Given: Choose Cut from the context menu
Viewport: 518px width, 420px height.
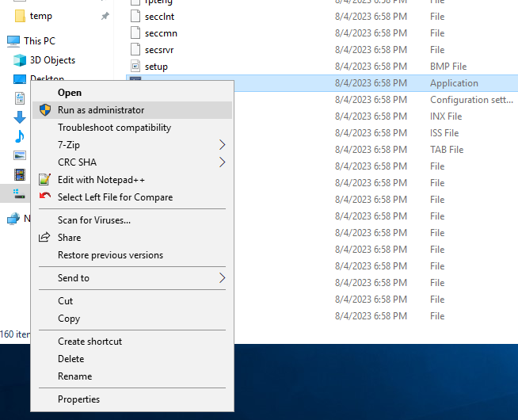Looking at the screenshot, I should point(132,301).
